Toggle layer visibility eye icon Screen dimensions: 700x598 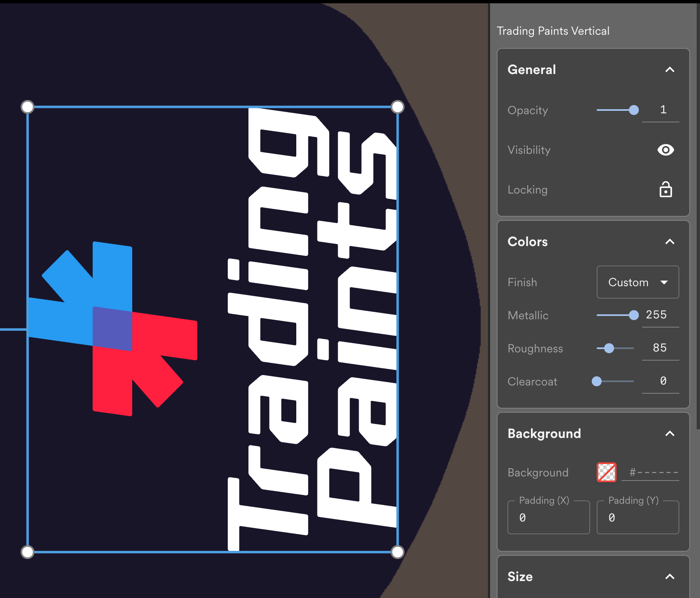point(665,150)
